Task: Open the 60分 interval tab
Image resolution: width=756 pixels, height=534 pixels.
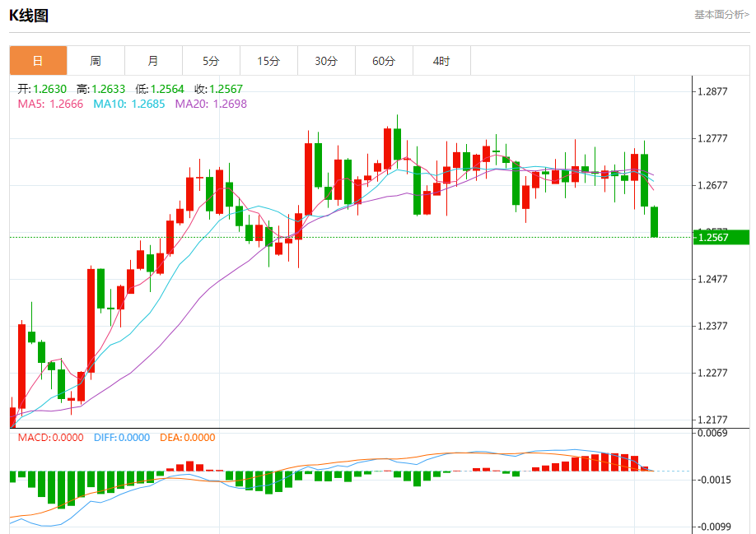Action: pos(384,61)
